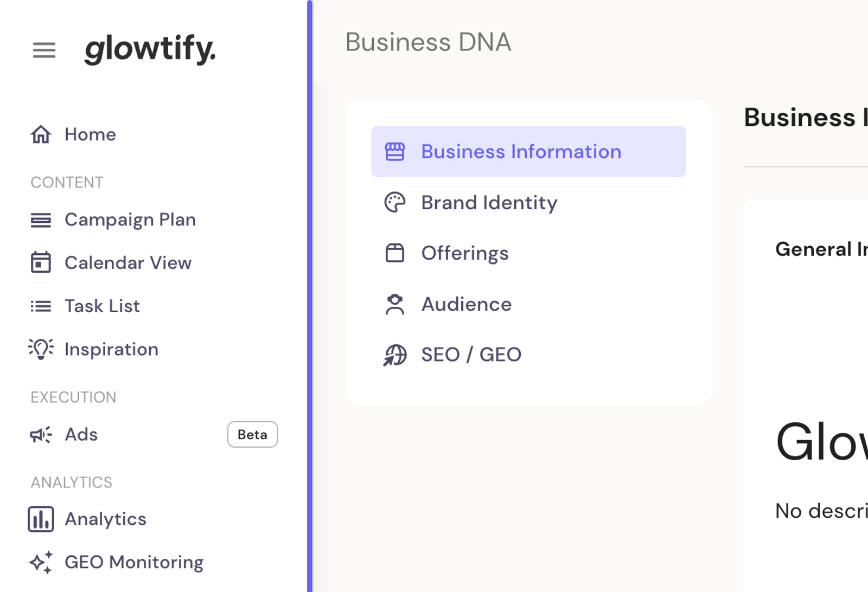This screenshot has height=592, width=868.
Task: Open GEO Monitoring
Action: pos(134,562)
